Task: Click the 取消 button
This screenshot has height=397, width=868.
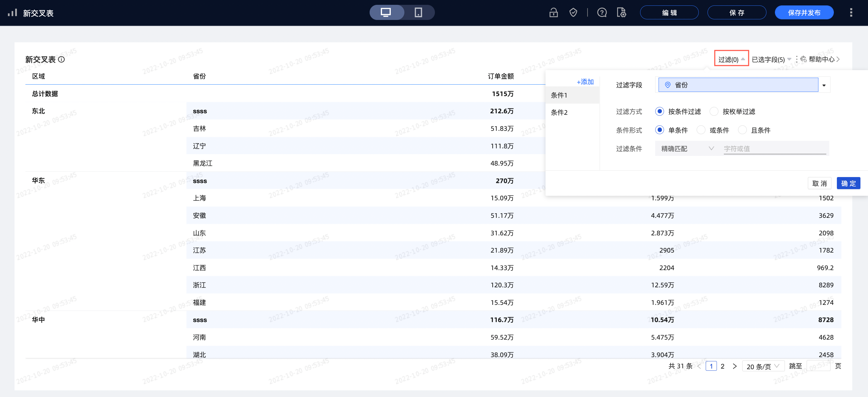Action: pyautogui.click(x=819, y=183)
